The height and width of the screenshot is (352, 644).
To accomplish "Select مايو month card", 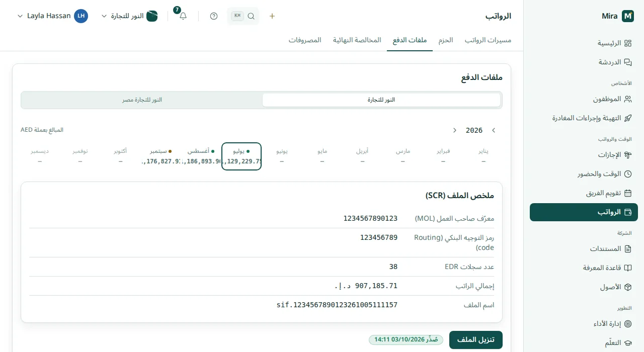I will click(x=322, y=156).
